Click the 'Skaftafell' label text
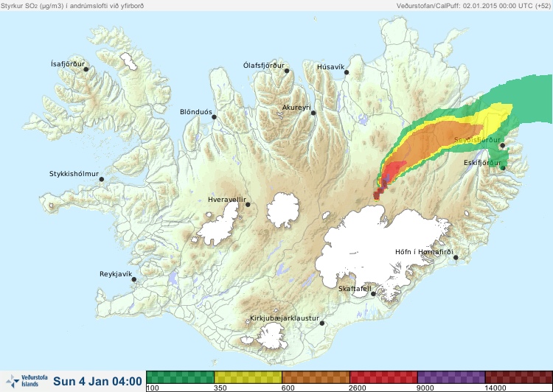553x392 pixels. (x=355, y=289)
